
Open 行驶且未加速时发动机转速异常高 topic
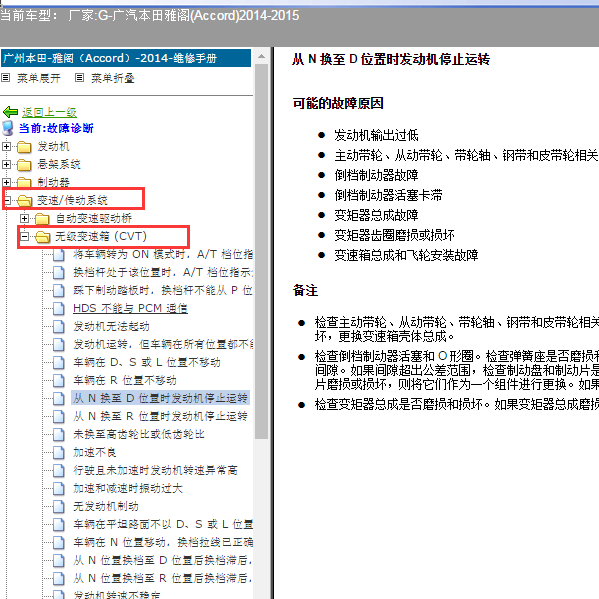point(155,470)
